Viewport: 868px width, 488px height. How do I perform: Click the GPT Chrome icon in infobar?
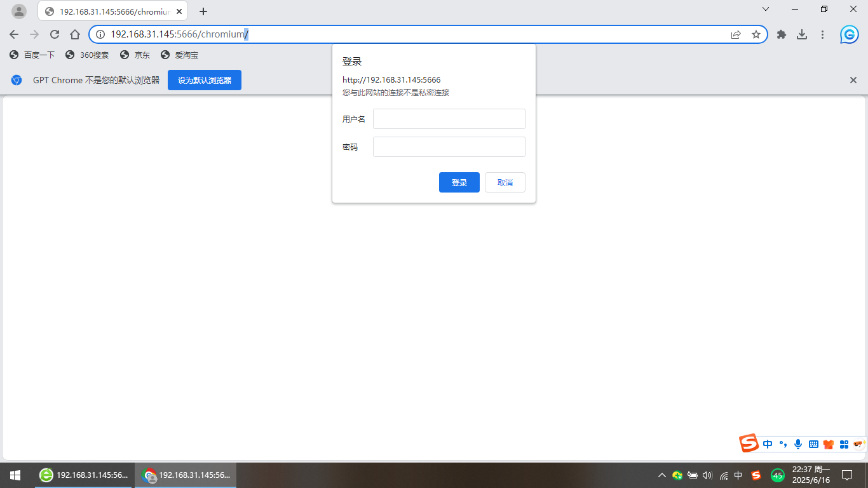[17, 80]
